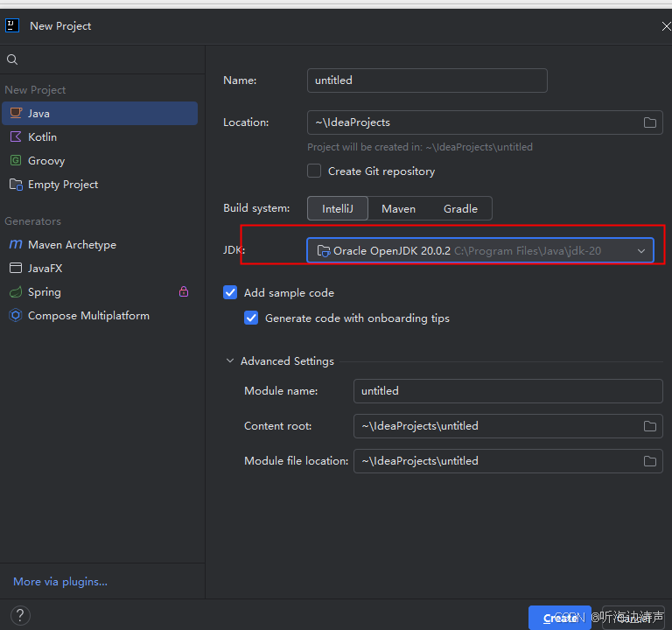The height and width of the screenshot is (630, 672).
Task: Close the New Project dialog
Action: click(x=667, y=26)
